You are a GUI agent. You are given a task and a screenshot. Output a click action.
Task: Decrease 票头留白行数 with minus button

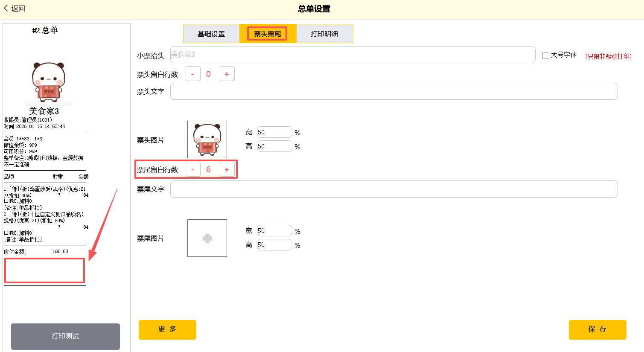[x=193, y=74]
